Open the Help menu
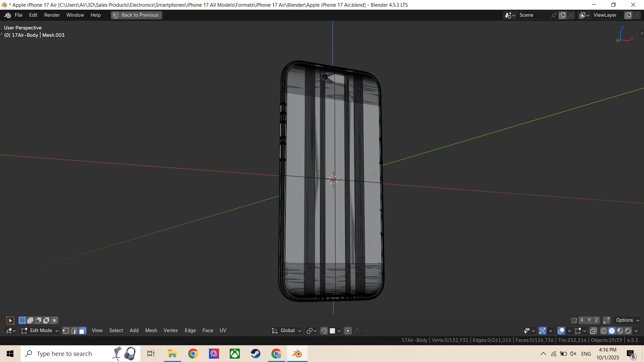Image resolution: width=644 pixels, height=362 pixels. point(96,15)
